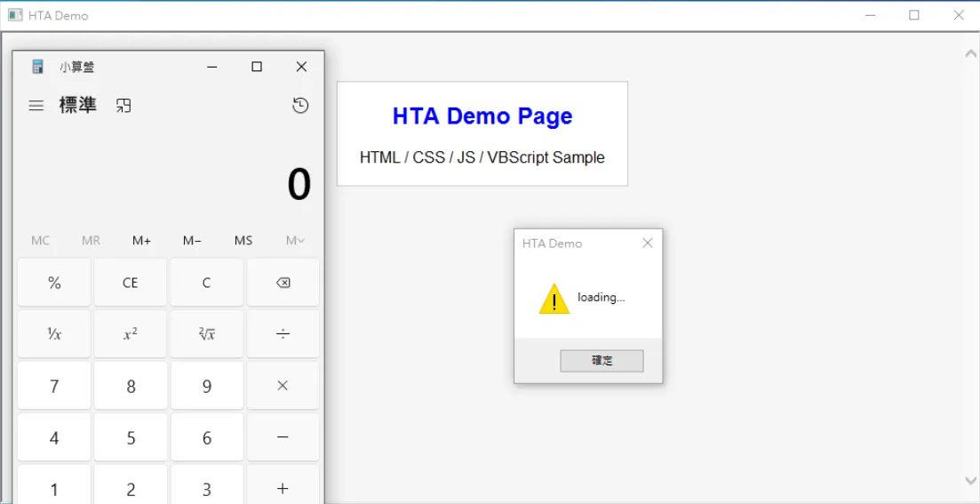Click digit 7 on calculator
980x504 pixels.
coord(54,386)
